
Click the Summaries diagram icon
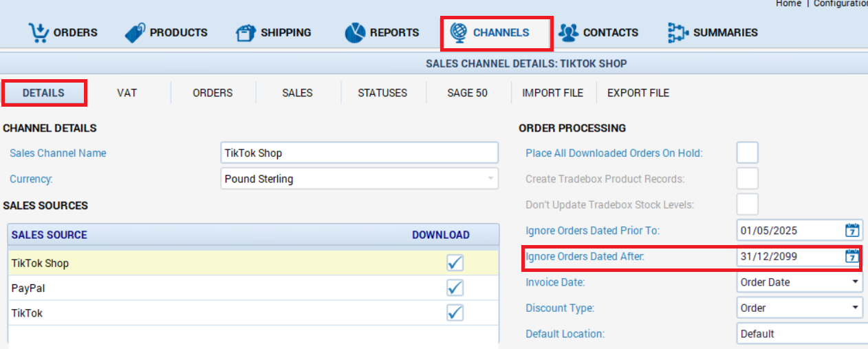click(678, 32)
